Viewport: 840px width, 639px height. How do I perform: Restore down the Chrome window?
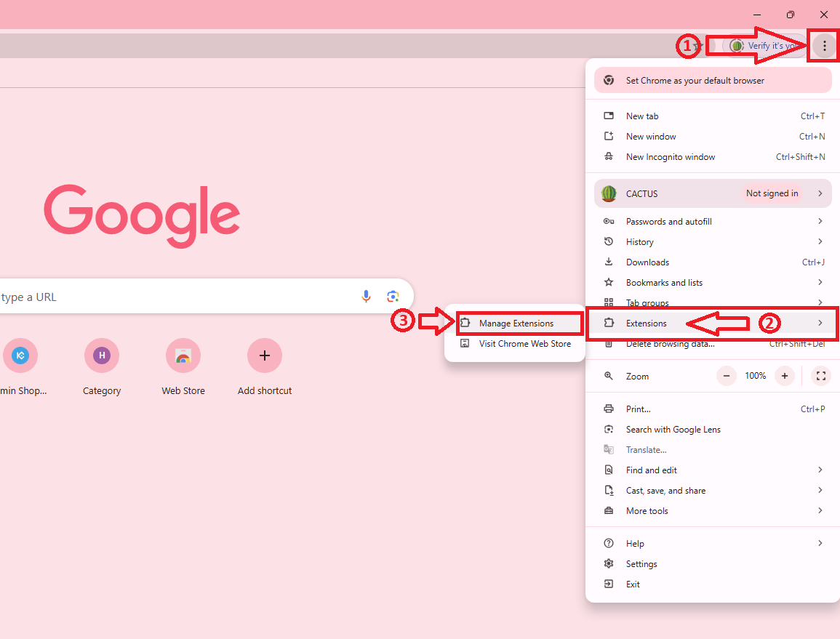coord(790,15)
